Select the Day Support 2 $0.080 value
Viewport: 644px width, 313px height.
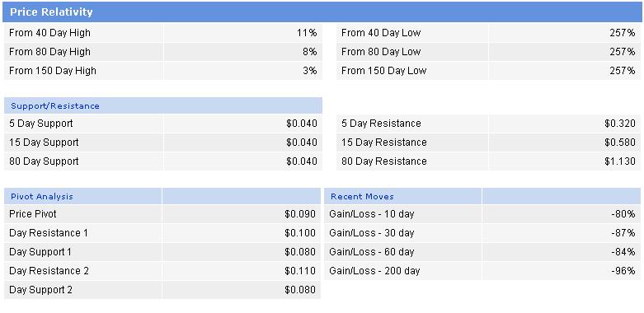[x=300, y=290]
